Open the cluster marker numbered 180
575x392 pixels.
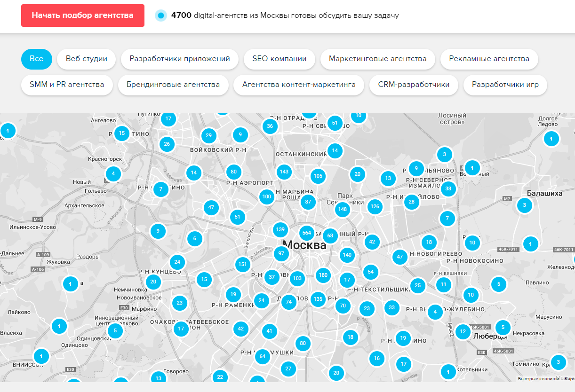click(323, 275)
